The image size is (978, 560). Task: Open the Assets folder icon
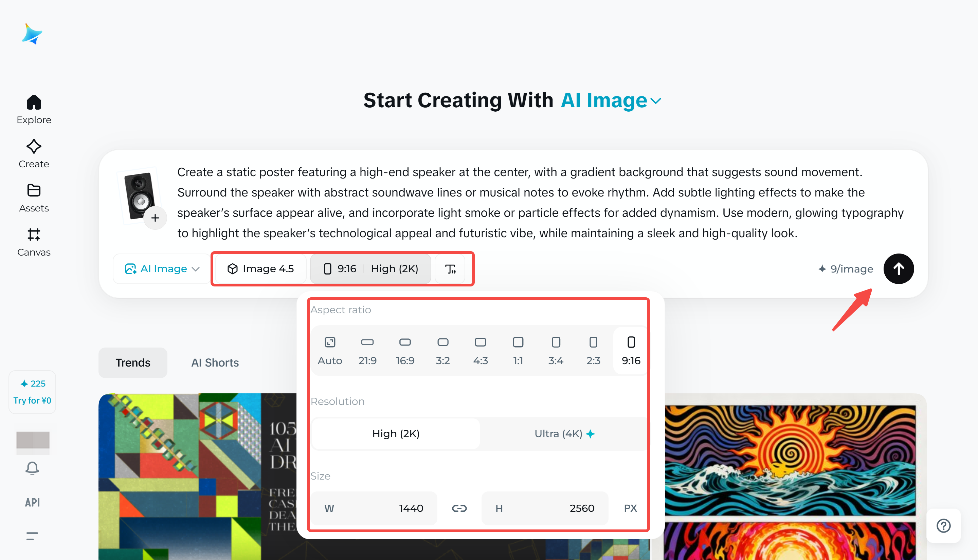pyautogui.click(x=34, y=191)
